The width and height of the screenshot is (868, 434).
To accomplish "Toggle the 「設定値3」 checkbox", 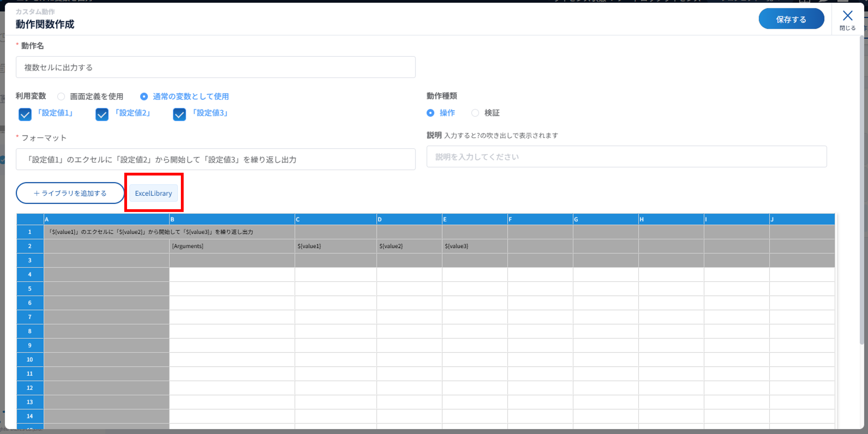I will tap(179, 115).
